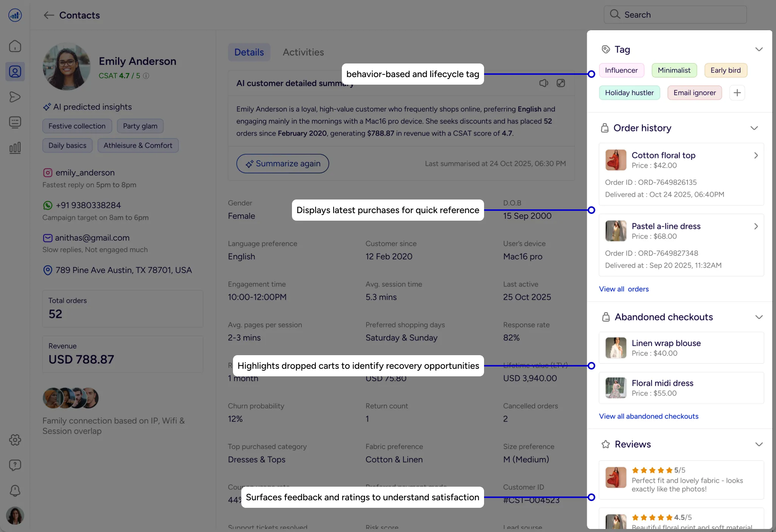Click the Summarize again button

click(x=282, y=164)
